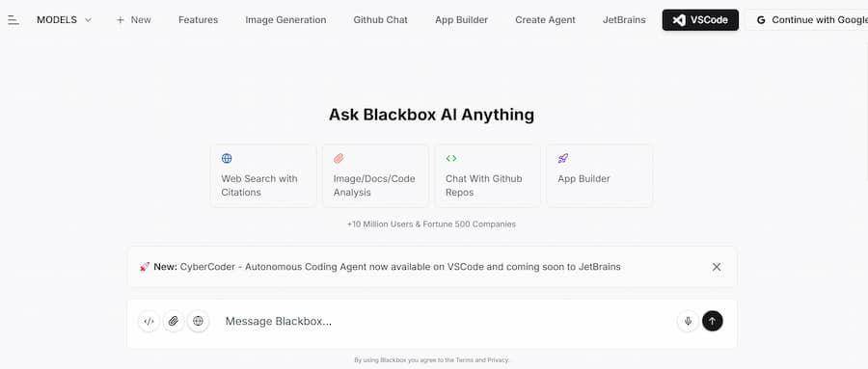Image resolution: width=868 pixels, height=369 pixels.
Task: Open the Features menu item
Action: (x=198, y=20)
